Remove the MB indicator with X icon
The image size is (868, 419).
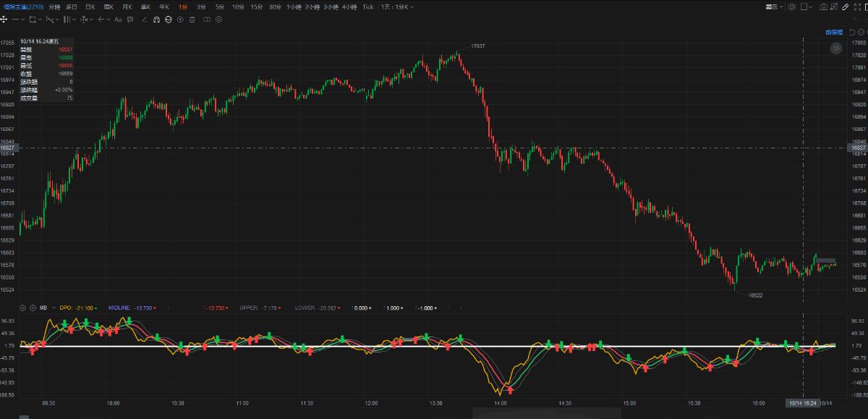click(33, 308)
